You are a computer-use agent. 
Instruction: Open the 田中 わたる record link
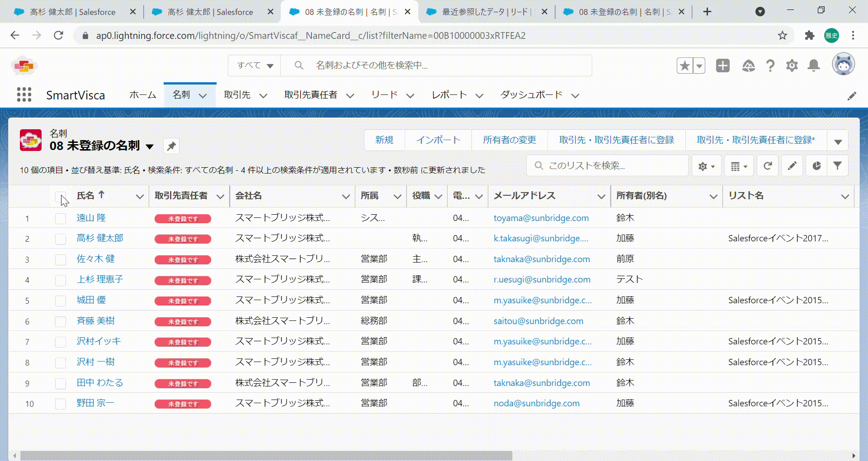(x=100, y=383)
